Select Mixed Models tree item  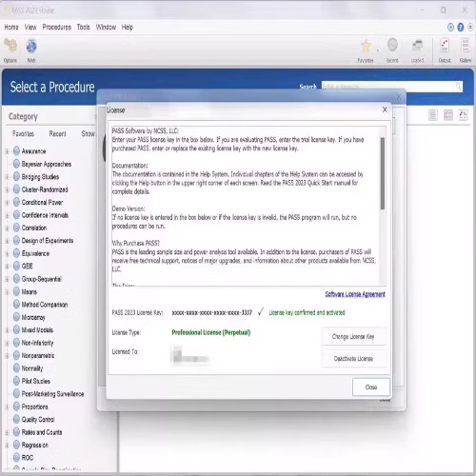(x=37, y=330)
